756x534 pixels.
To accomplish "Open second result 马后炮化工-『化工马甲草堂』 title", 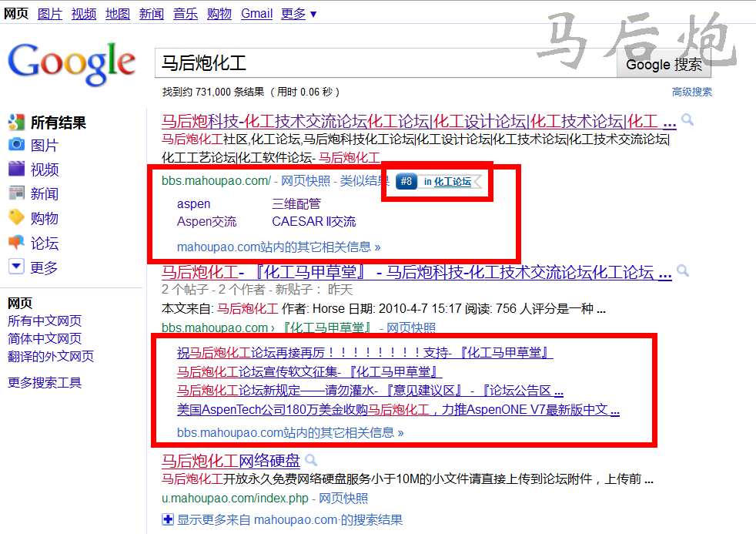I will point(416,273).
